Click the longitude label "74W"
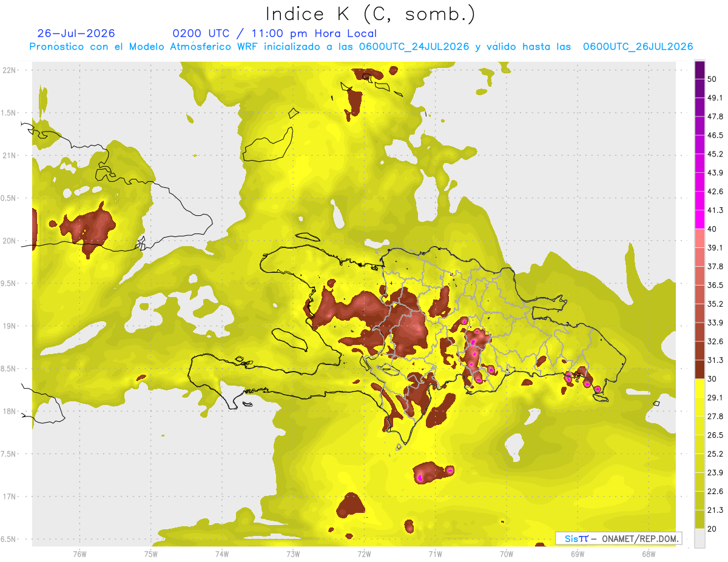Screen dimensions: 728x562 click(x=221, y=554)
